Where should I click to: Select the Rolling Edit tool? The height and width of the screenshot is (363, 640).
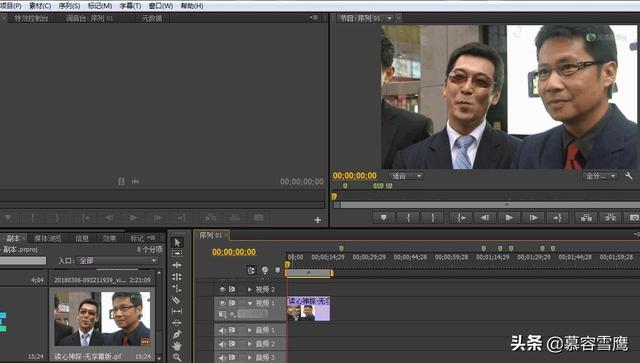177,277
